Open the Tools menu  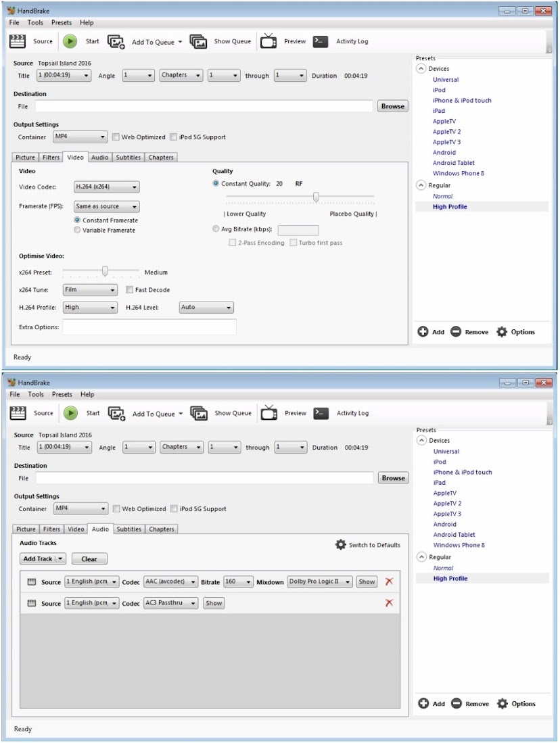(35, 22)
